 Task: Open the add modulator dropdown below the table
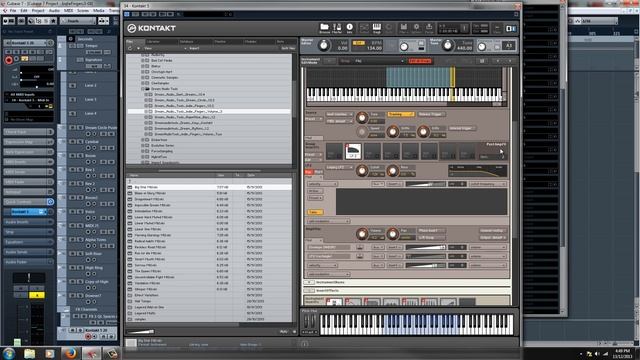point(328,221)
